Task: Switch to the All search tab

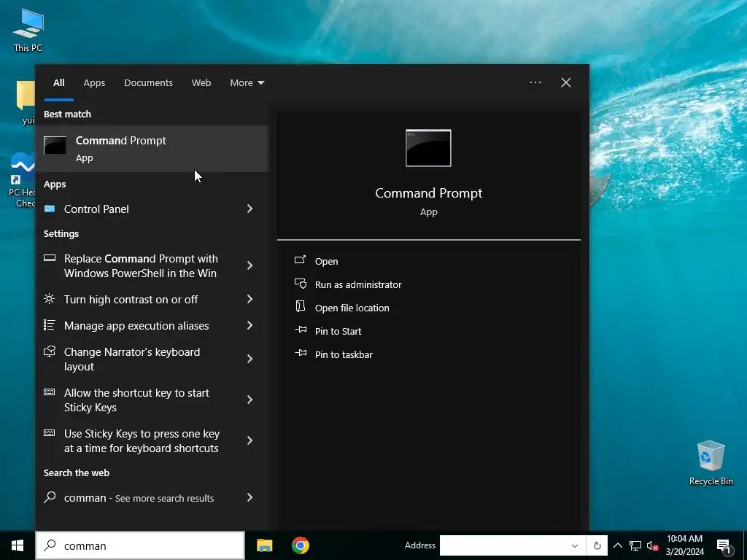Action: (x=58, y=82)
